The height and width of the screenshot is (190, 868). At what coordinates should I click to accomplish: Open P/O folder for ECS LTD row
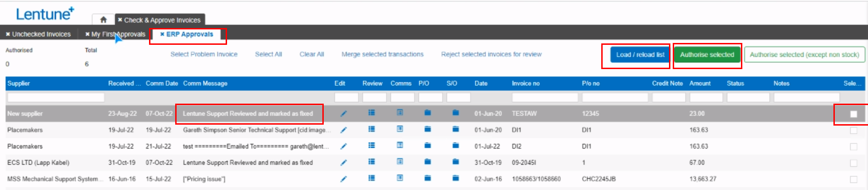coord(427,162)
